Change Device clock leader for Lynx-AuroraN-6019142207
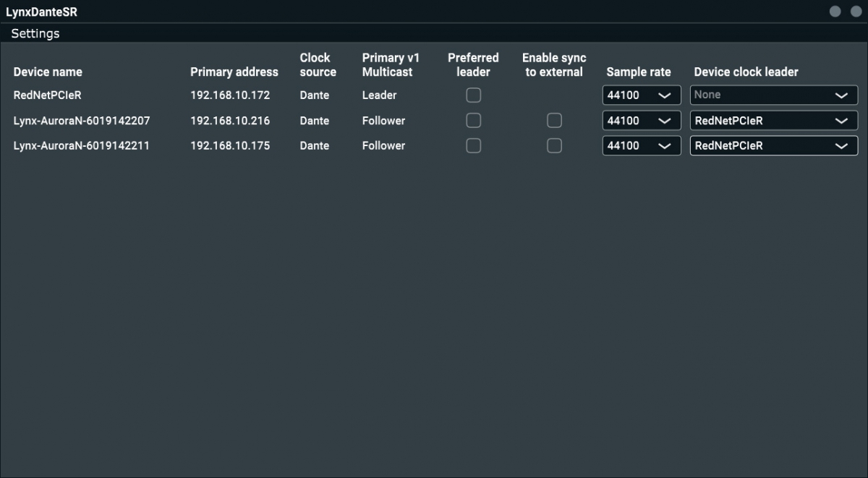 tap(773, 120)
